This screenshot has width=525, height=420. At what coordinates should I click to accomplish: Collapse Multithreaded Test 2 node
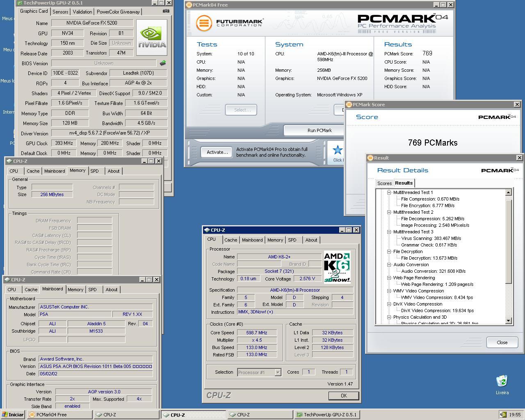click(x=389, y=212)
